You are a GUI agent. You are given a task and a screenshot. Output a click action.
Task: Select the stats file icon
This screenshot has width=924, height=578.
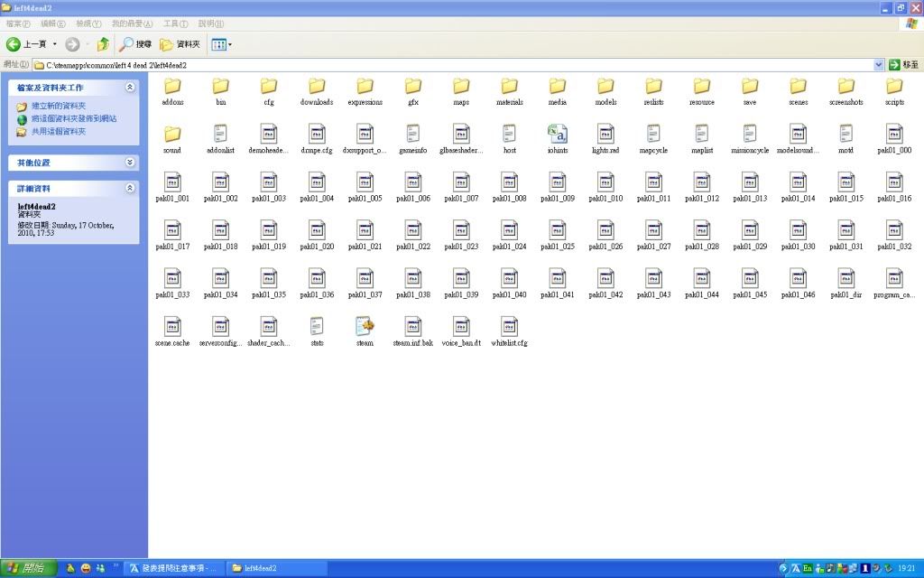[317, 327]
